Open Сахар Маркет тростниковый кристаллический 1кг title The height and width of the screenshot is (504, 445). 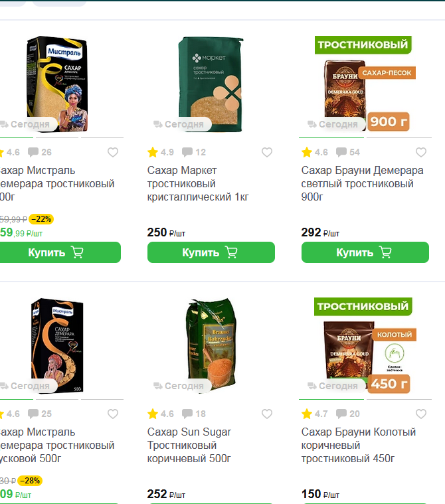click(x=198, y=183)
